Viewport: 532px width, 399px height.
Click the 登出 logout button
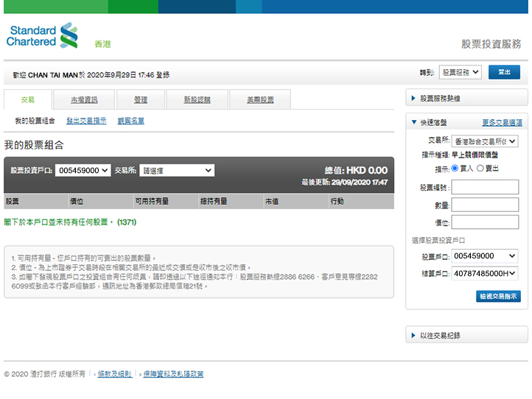click(x=504, y=72)
